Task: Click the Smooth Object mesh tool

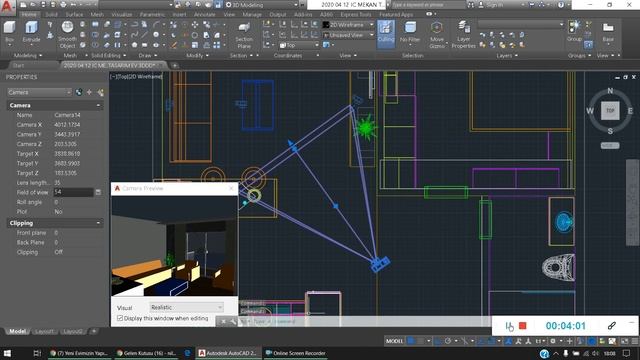Action: 67,35
